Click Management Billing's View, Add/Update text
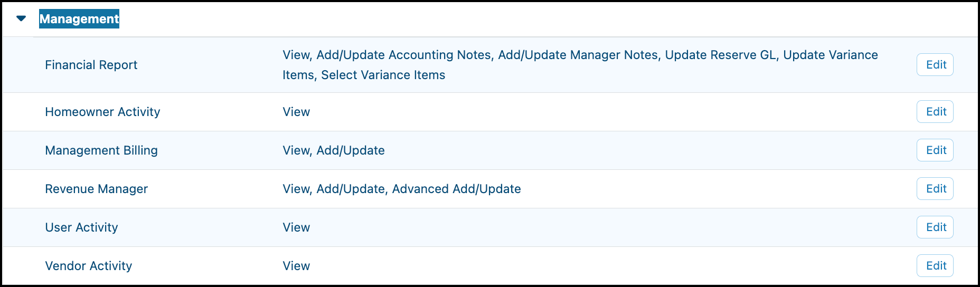 334,150
